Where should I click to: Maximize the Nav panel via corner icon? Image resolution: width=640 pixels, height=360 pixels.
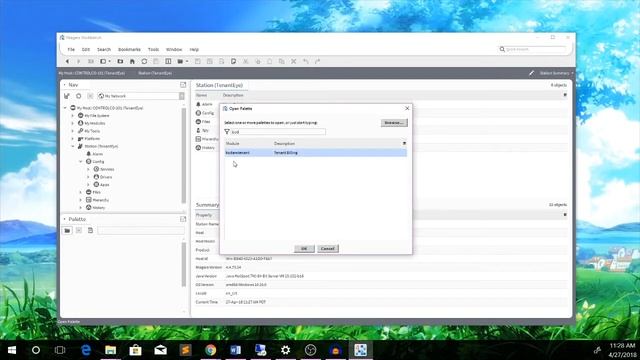tap(183, 85)
